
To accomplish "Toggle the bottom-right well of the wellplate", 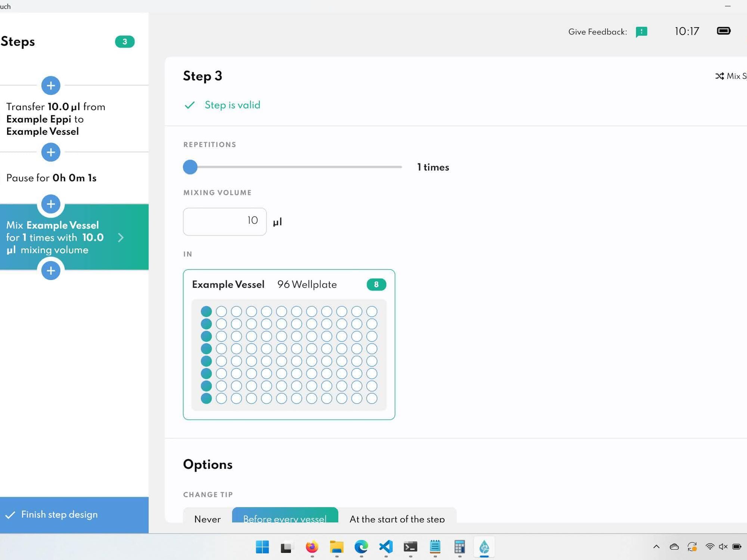I will 372,398.
